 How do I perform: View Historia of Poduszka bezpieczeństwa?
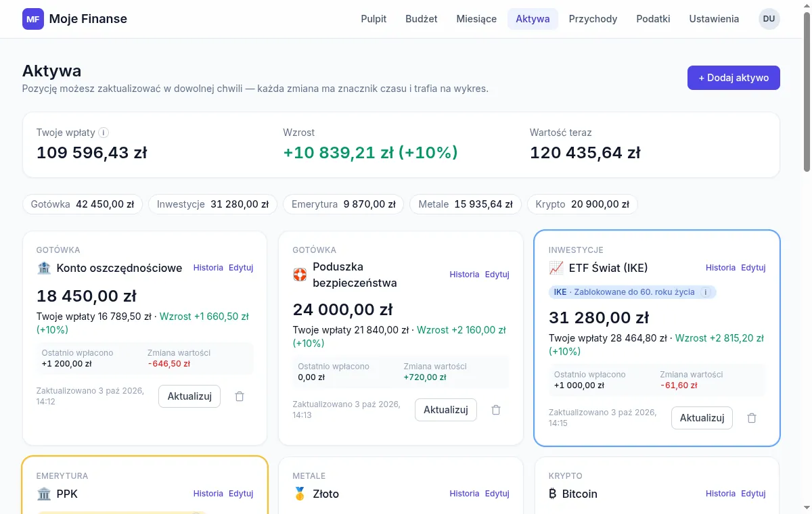(x=464, y=275)
